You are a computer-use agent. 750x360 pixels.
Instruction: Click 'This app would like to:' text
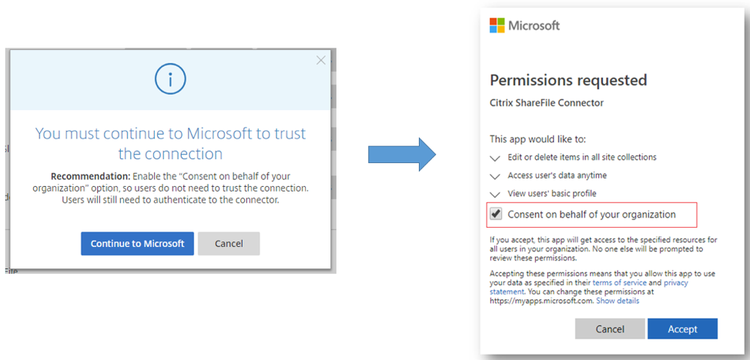pos(538,140)
